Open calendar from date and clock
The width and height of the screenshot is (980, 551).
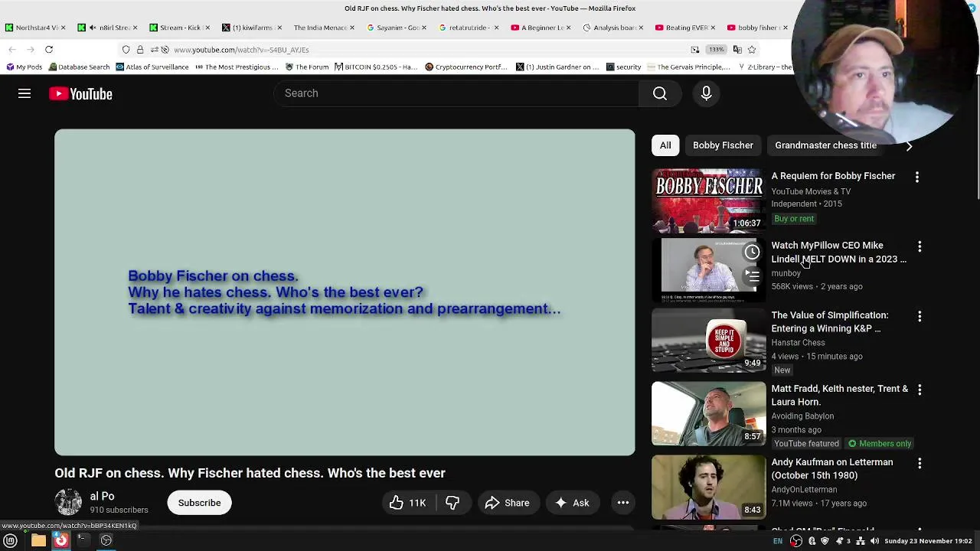[928, 541]
